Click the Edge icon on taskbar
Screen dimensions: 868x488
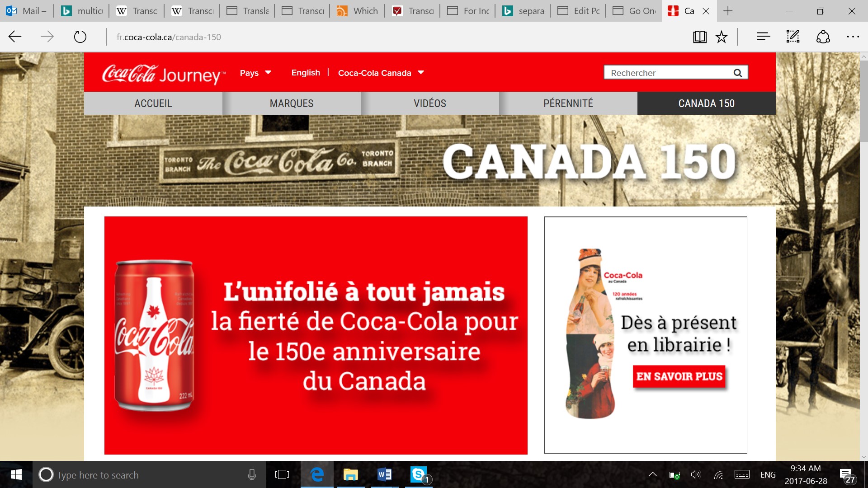coord(317,474)
